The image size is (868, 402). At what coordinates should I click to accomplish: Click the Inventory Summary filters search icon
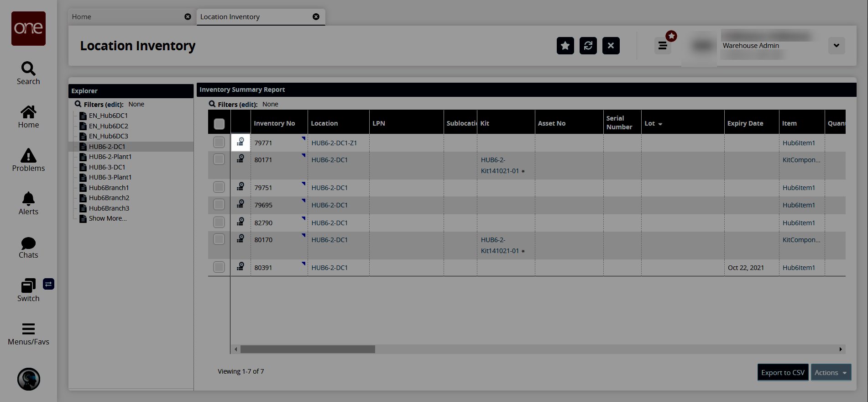(x=212, y=104)
